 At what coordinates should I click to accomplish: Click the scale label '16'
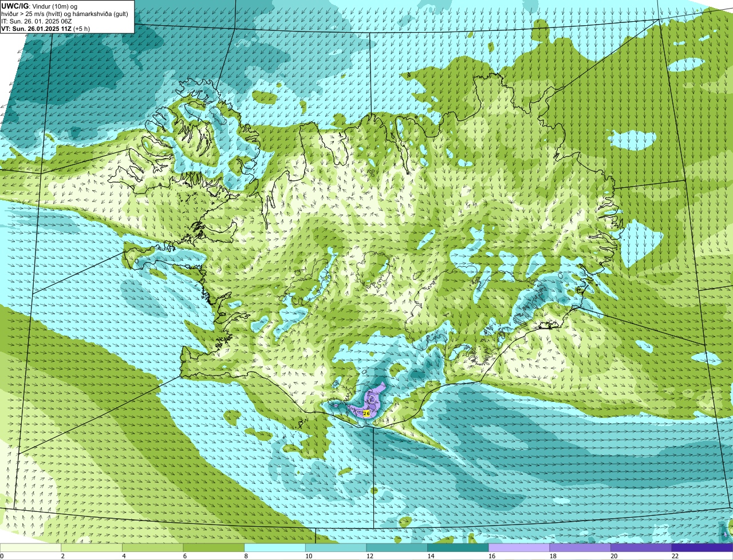point(492,556)
